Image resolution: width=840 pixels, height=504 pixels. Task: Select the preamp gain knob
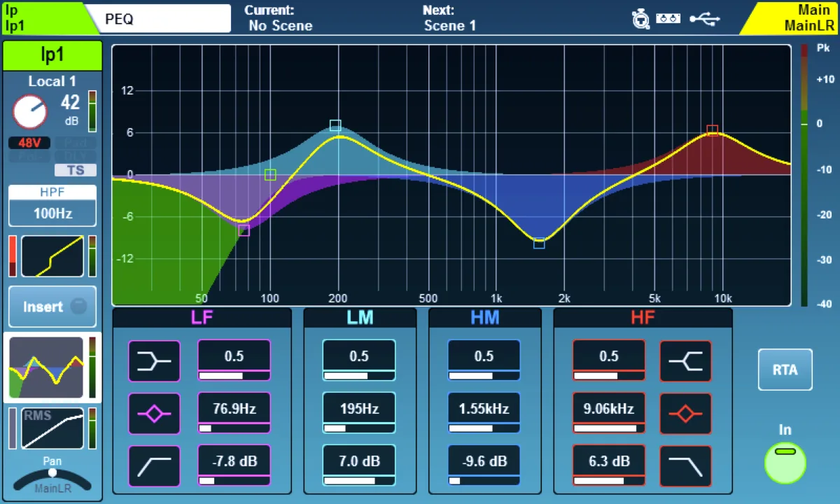coord(30,113)
